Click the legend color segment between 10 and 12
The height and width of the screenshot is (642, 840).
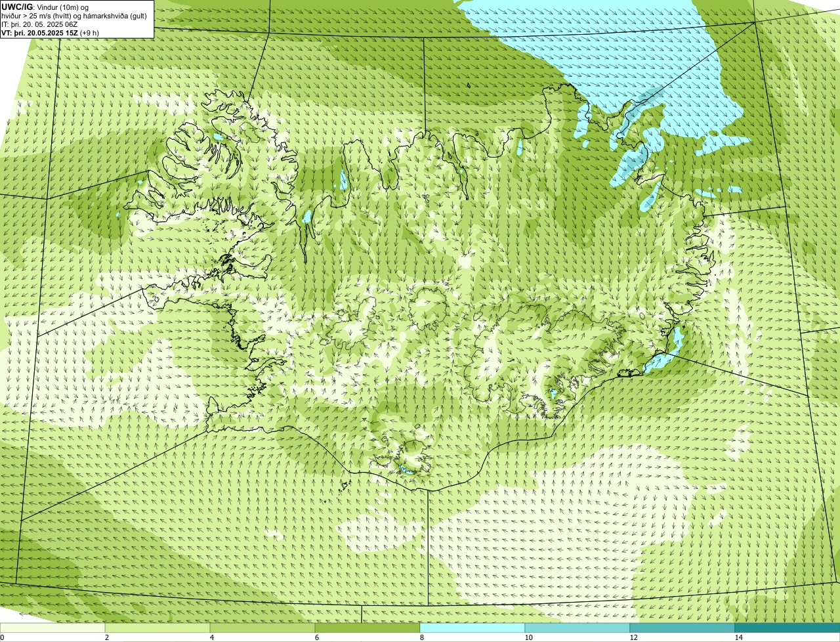coord(577,628)
